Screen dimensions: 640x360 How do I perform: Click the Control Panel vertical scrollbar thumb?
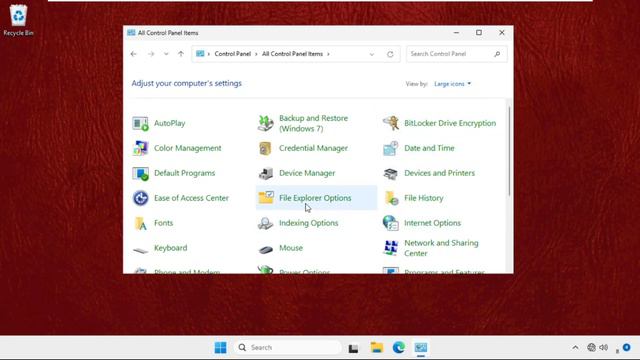(x=509, y=151)
